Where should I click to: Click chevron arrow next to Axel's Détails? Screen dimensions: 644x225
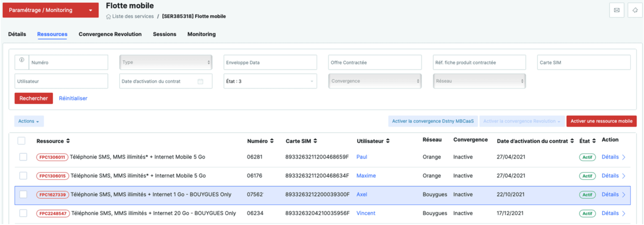coord(624,195)
